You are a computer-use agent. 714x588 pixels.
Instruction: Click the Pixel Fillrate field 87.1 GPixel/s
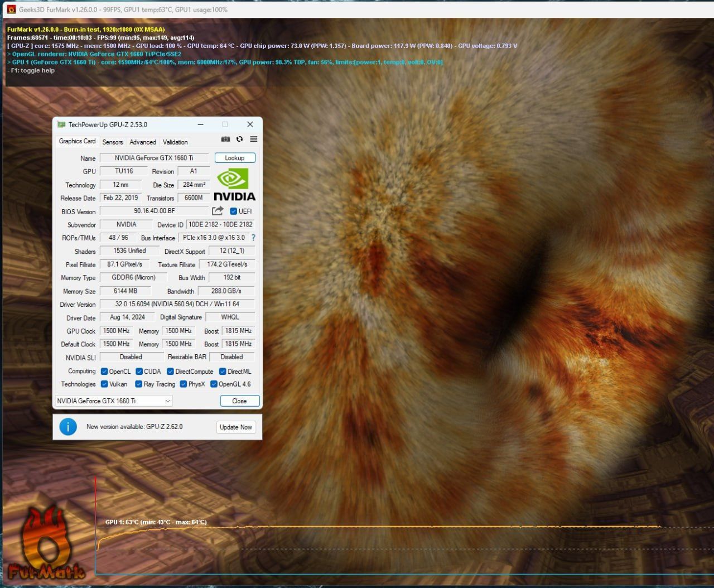124,264
